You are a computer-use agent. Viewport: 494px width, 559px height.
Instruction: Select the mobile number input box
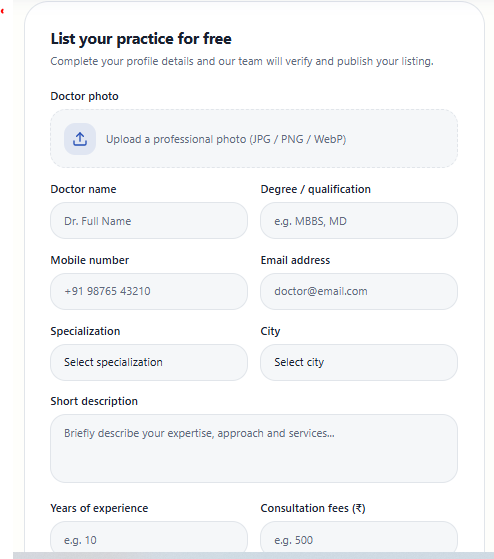[149, 291]
